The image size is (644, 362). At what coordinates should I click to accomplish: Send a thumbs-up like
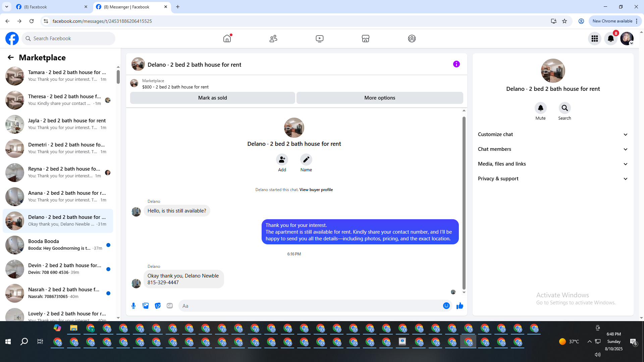pos(460,306)
